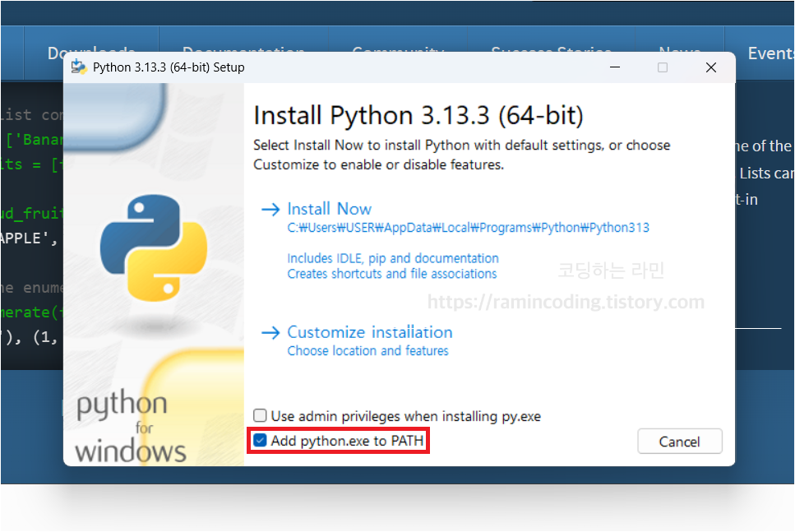
Task: Close the Python Setup dialog
Action: point(711,67)
